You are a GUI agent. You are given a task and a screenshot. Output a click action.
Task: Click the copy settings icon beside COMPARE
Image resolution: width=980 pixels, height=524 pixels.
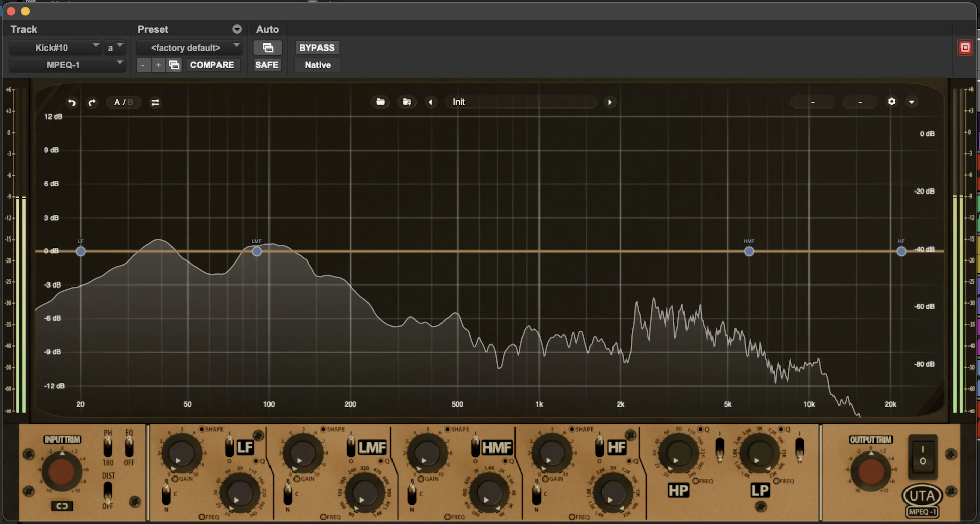click(x=174, y=65)
